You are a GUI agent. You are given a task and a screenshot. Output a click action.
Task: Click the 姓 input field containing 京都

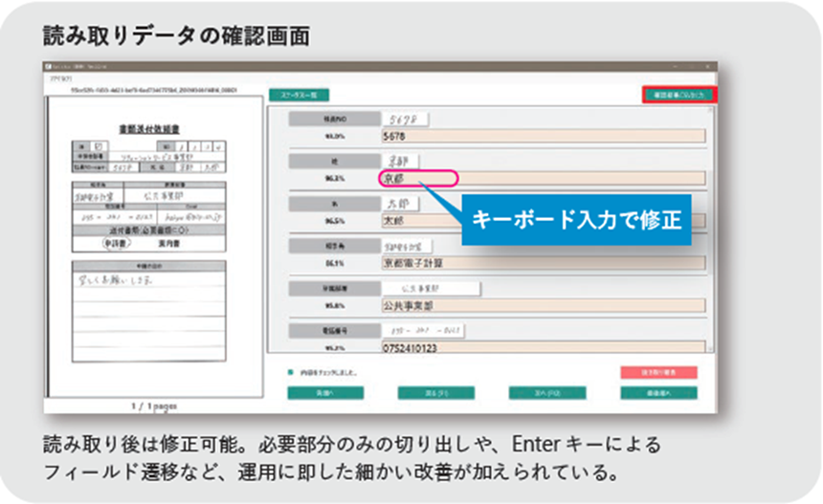click(x=544, y=178)
